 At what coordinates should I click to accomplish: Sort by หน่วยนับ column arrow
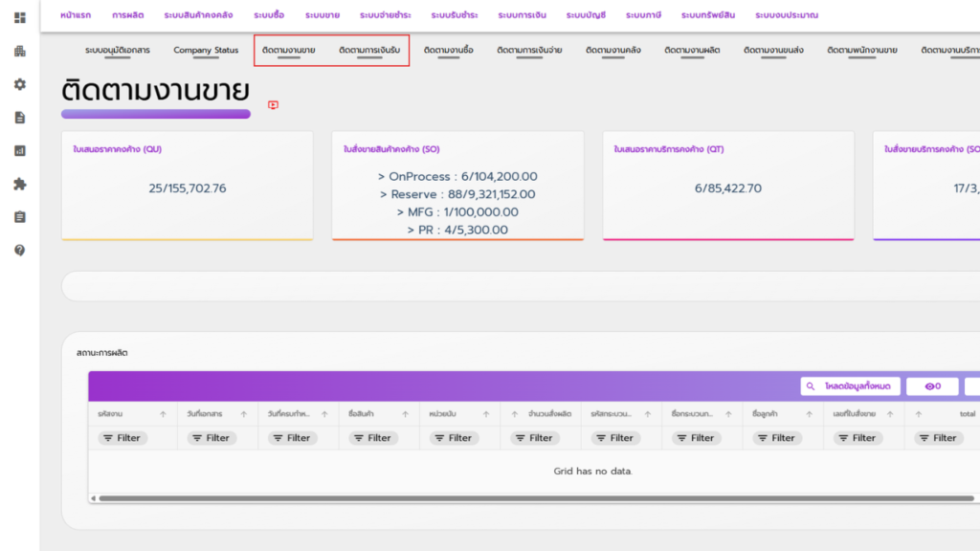[485, 414]
